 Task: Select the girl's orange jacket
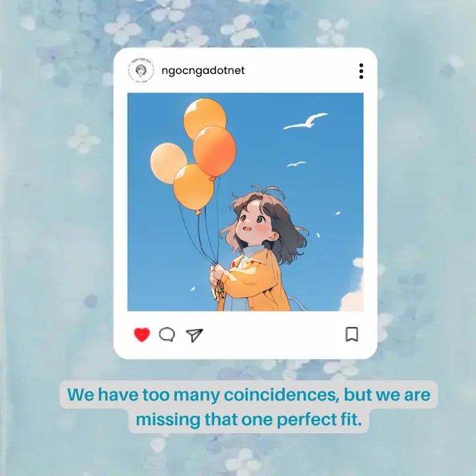coord(253,281)
